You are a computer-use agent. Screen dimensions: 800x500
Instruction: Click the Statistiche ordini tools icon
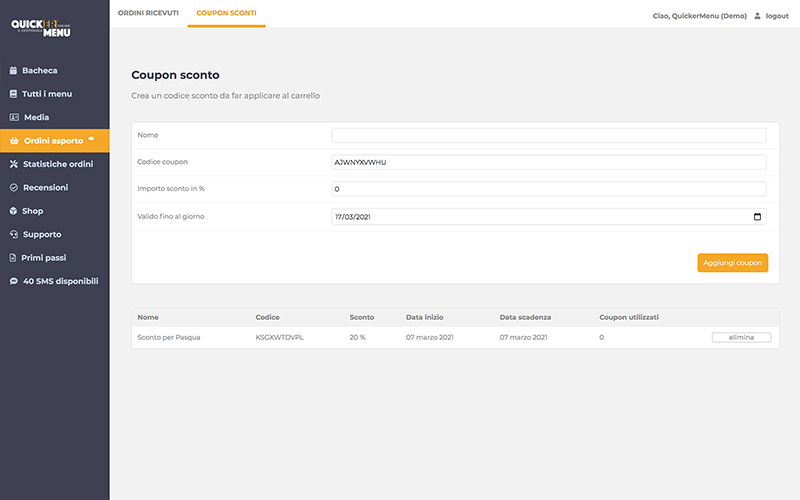click(x=14, y=164)
